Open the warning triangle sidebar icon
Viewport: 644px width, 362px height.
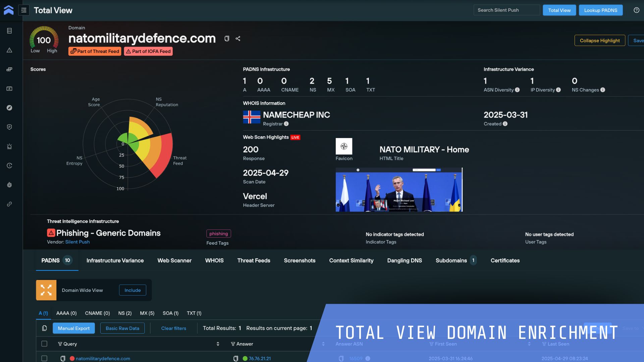(x=9, y=50)
